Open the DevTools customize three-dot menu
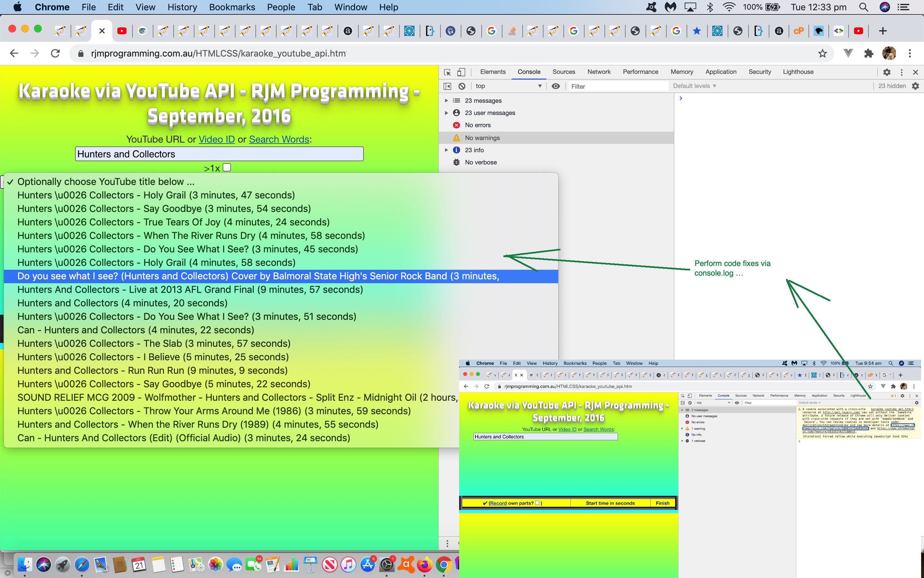 pyautogui.click(x=902, y=72)
